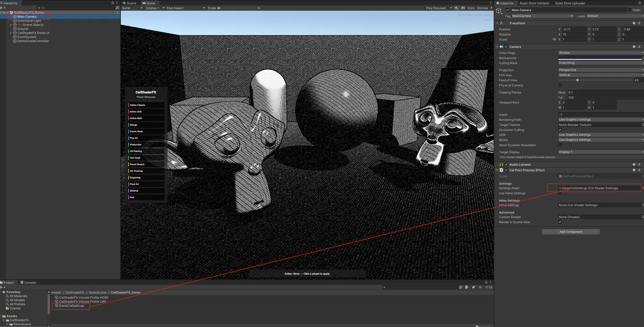
Task: Open the Transform component help icon
Action: (634, 23)
